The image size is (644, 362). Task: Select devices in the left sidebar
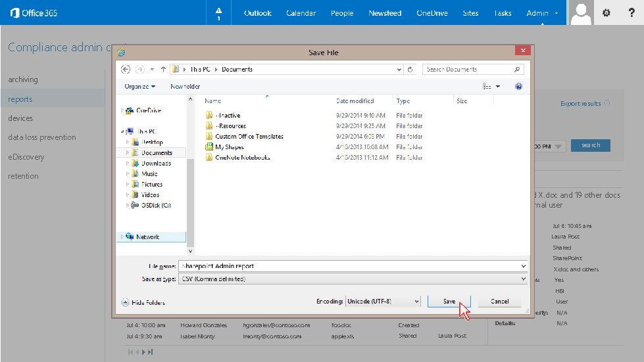pos(20,118)
